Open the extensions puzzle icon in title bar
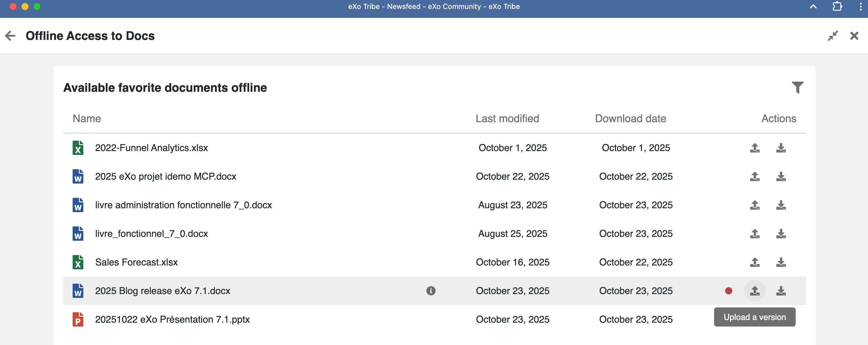Image resolution: width=868 pixels, height=345 pixels. click(x=837, y=7)
